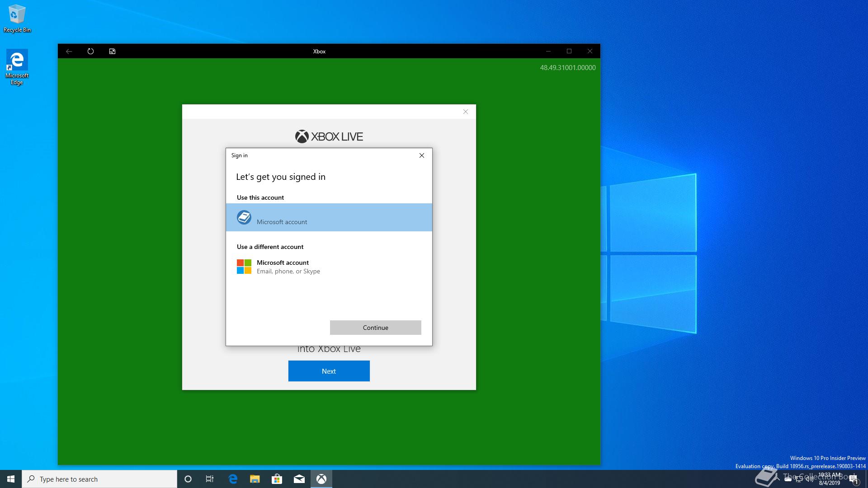
Task: Open Mail app from the taskbar
Action: coord(299,479)
